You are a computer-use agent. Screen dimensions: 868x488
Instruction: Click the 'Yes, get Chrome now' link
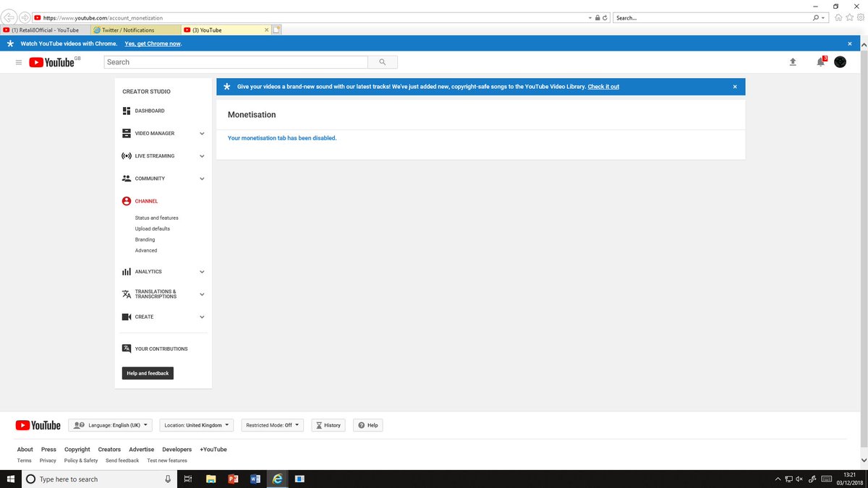[153, 43]
